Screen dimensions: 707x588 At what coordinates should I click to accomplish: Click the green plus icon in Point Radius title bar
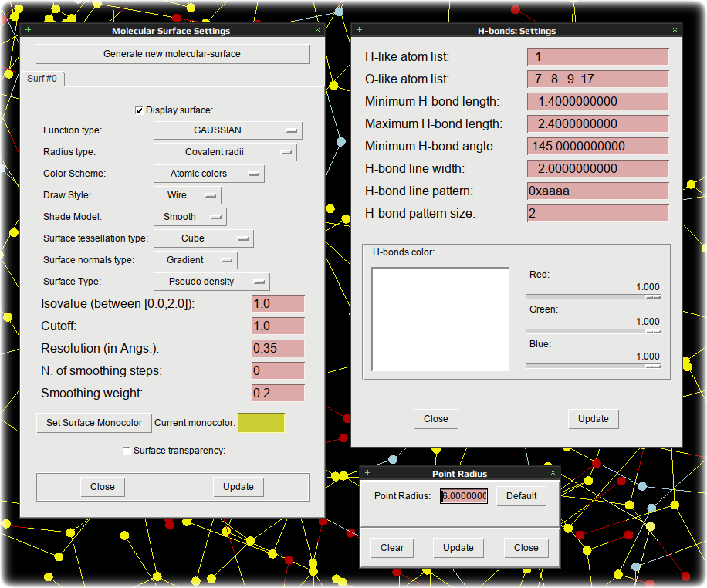pyautogui.click(x=368, y=472)
